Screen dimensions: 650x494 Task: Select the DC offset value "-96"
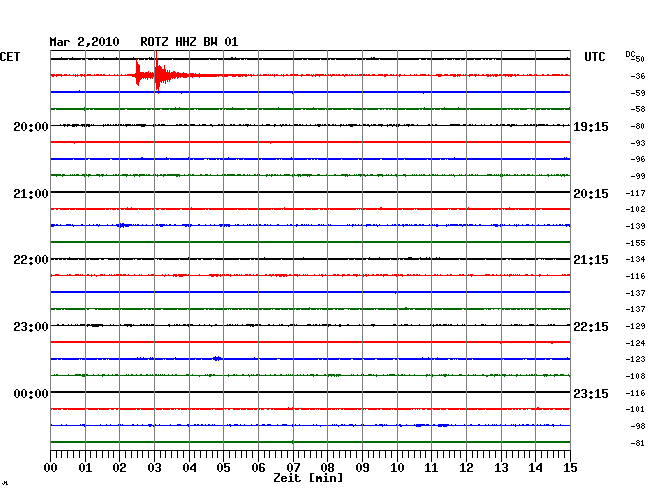point(638,159)
